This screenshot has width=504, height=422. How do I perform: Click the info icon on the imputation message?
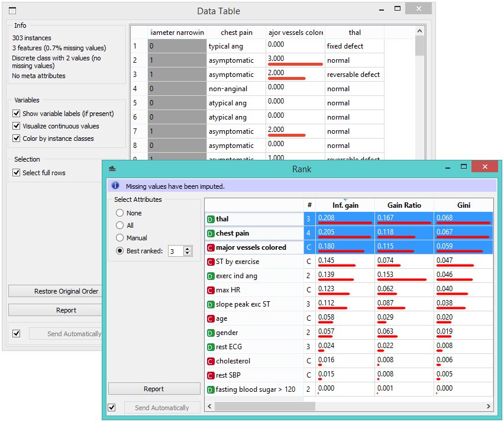pos(115,186)
